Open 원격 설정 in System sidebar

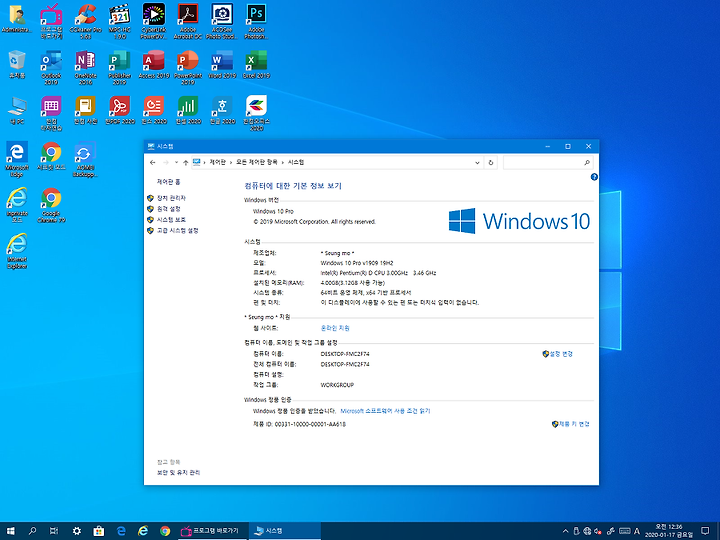click(x=169, y=209)
